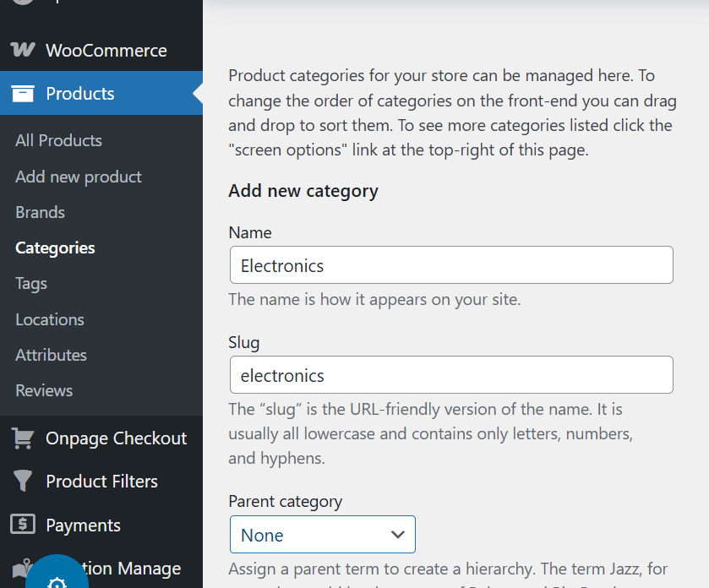Viewport: 709px width, 588px height.
Task: Open the Attributes section
Action: 51,355
